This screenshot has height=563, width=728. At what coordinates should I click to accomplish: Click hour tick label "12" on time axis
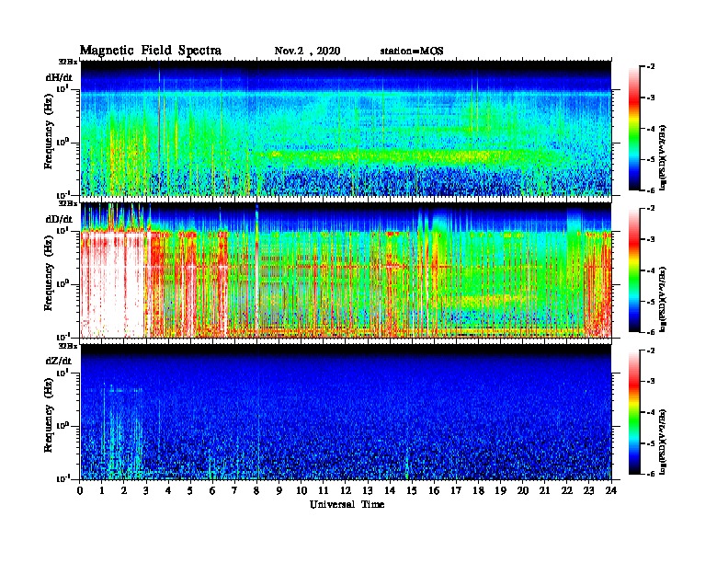346,491
